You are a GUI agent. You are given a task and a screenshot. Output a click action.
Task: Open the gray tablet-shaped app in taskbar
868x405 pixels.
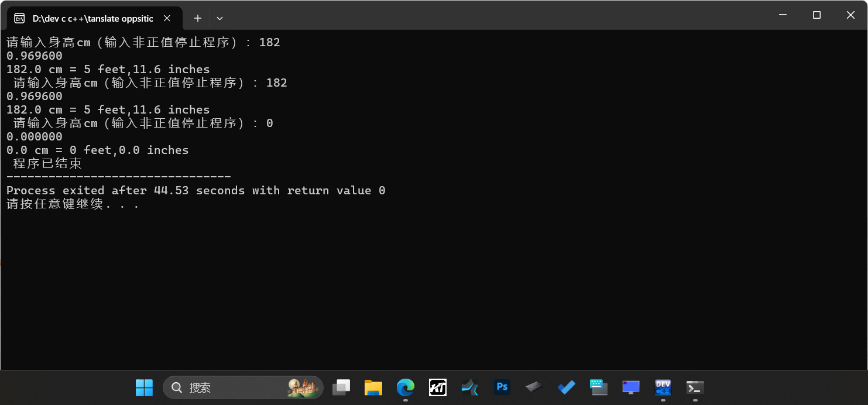click(x=534, y=387)
